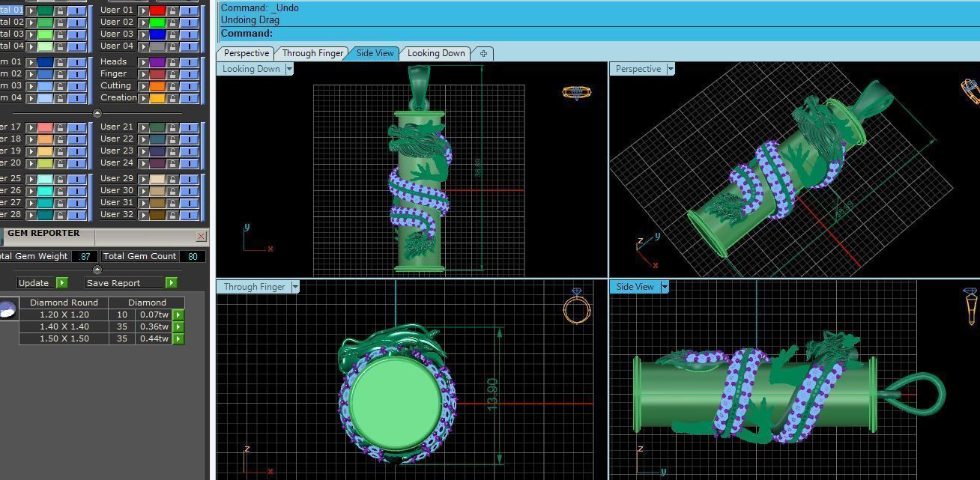This screenshot has width=980, height=480.
Task: Open the purple Heads color swatch
Action: click(157, 62)
